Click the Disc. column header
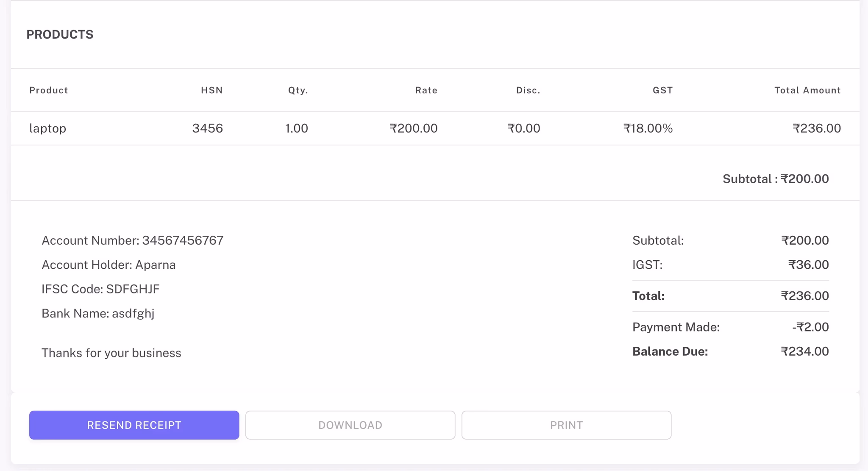 (528, 90)
